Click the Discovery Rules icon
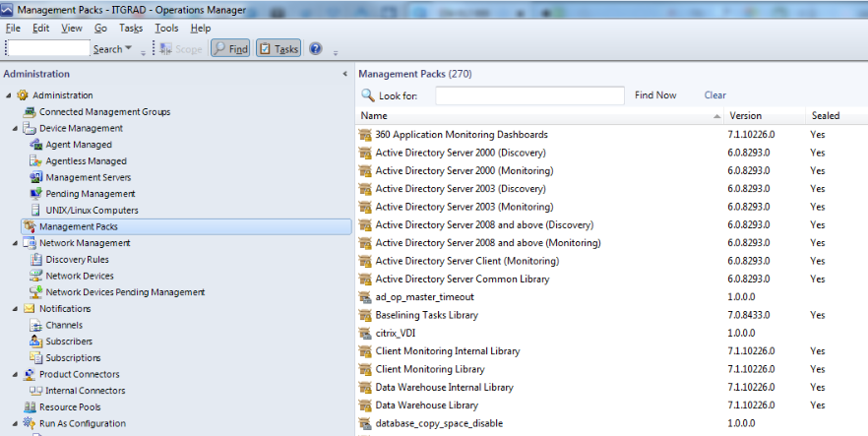 pos(36,260)
